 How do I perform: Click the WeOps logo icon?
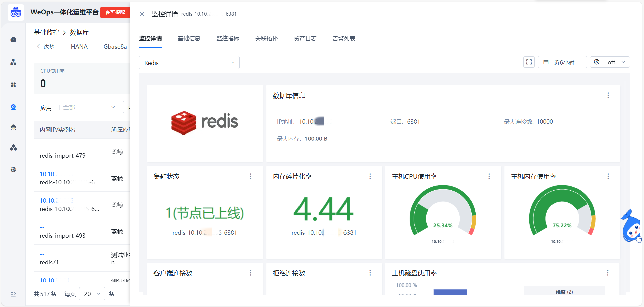(x=16, y=13)
